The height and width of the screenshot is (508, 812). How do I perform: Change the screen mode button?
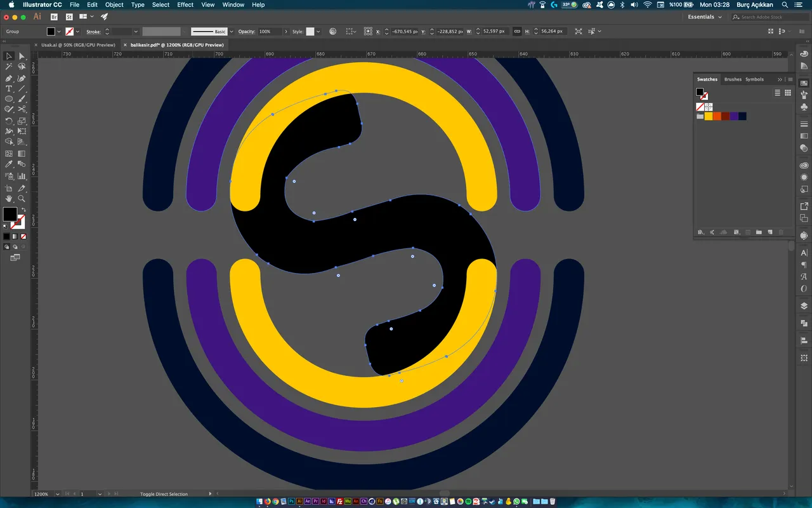coord(15,258)
